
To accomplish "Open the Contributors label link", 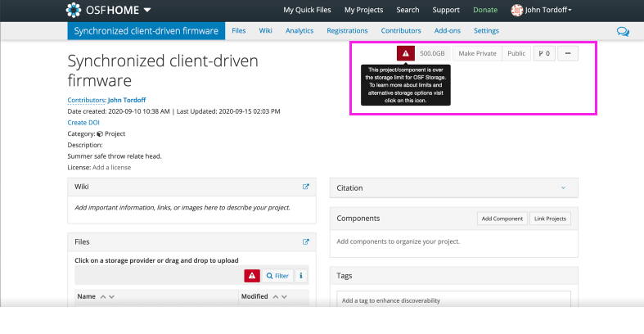I will (x=86, y=100).
